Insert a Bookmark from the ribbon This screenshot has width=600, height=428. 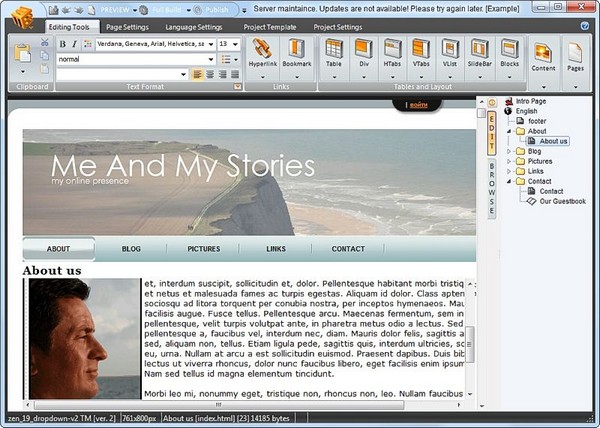(296, 53)
